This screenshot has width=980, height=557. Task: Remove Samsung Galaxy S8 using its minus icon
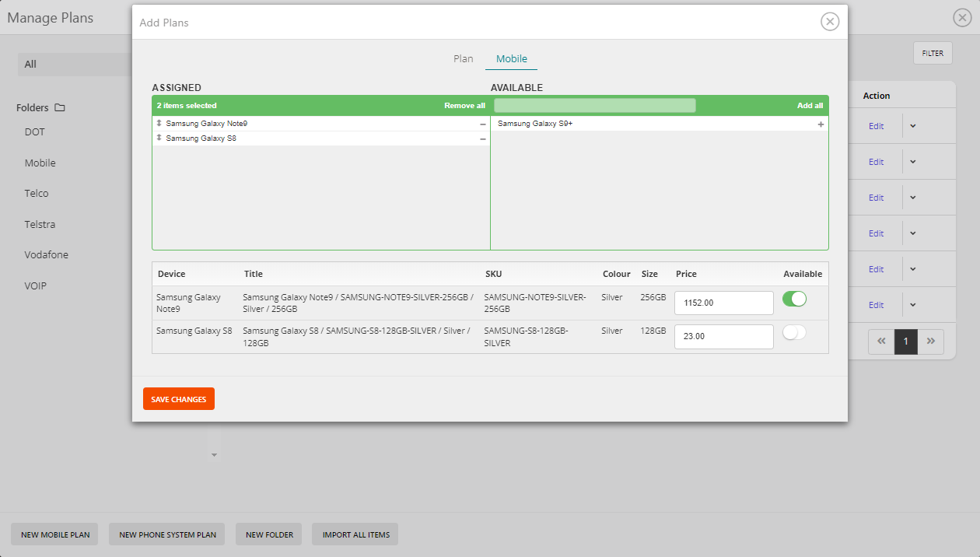[x=482, y=138]
